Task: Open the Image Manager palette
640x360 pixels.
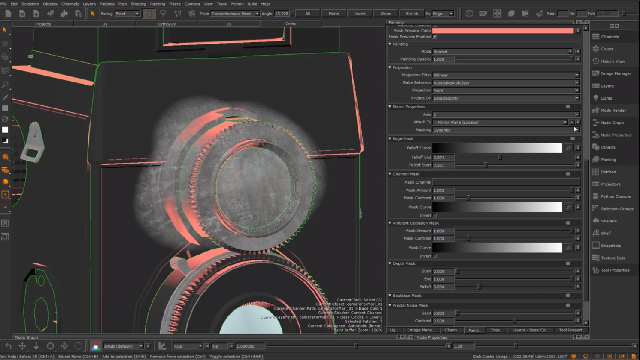Action: (611, 73)
